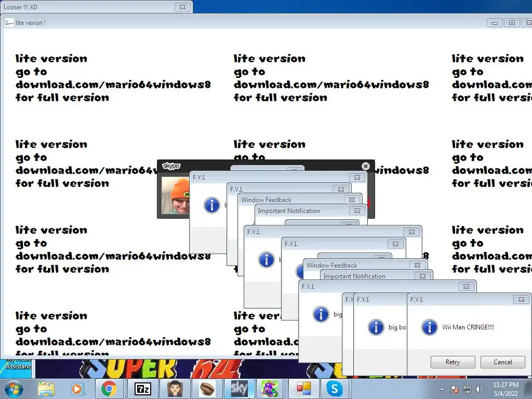
Task: Click Retry in the Wii Man CRINGE dialog
Action: pyautogui.click(x=453, y=362)
